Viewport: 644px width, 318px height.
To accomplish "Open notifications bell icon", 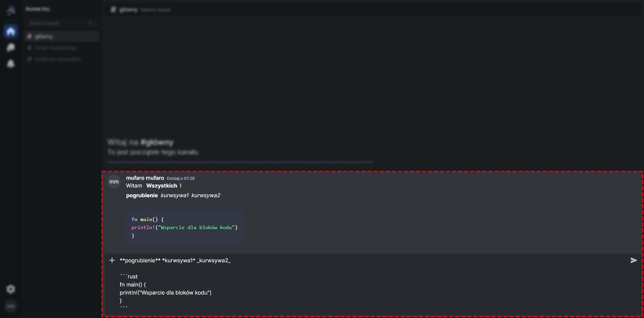I will [11, 63].
